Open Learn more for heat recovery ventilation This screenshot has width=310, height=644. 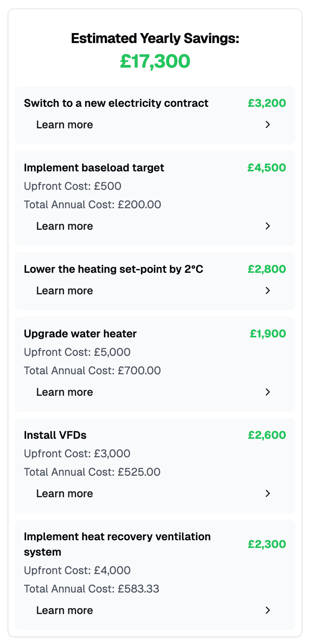click(x=64, y=610)
